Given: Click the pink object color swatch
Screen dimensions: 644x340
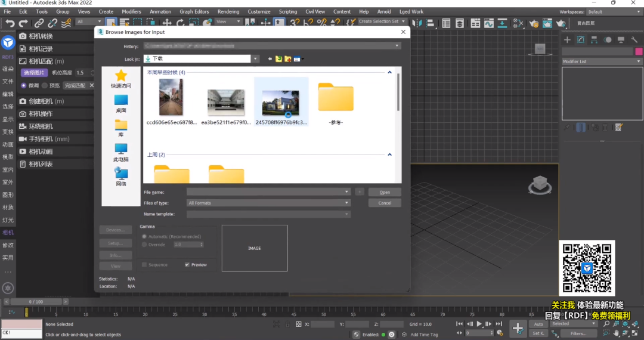Looking at the screenshot, I should click(639, 51).
